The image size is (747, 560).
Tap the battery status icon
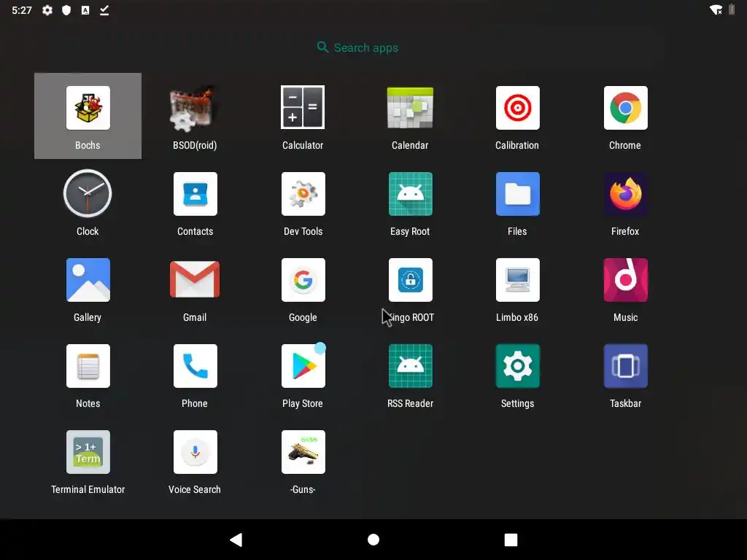[x=732, y=9]
